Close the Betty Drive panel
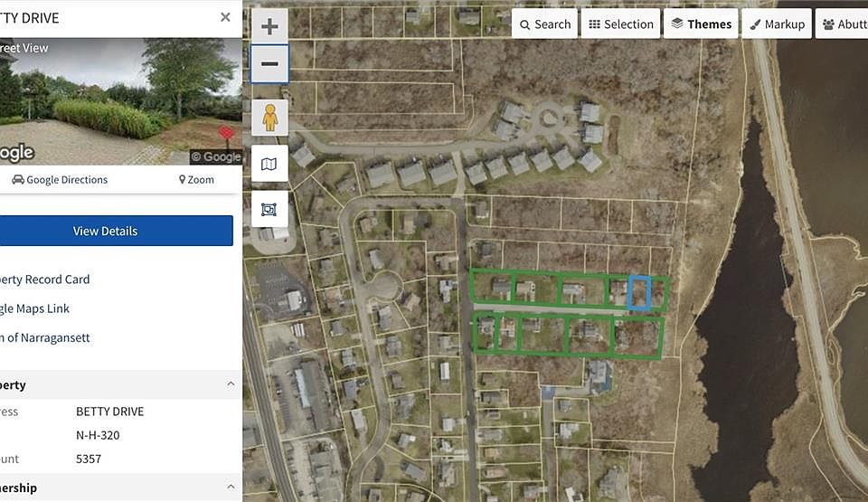 tap(225, 17)
